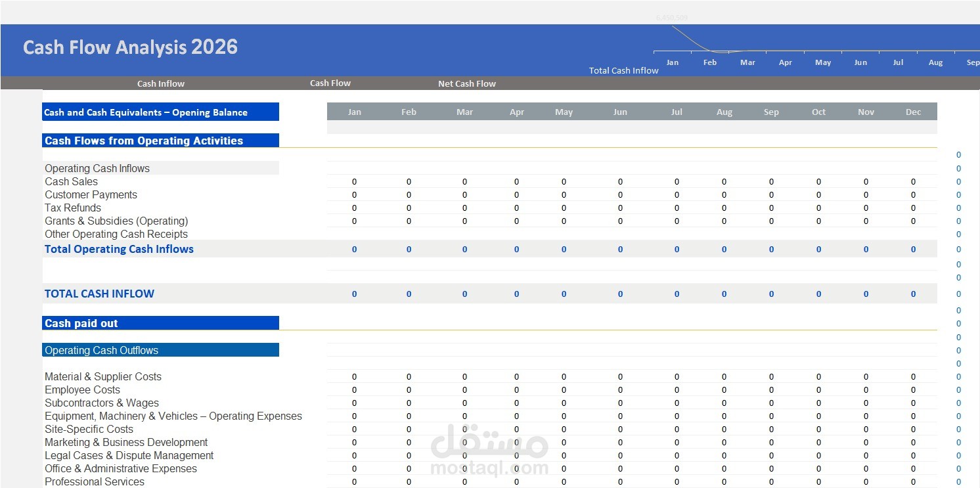Click Office & Administrative Expenses Jan cell
The image size is (980, 488).
click(x=355, y=468)
